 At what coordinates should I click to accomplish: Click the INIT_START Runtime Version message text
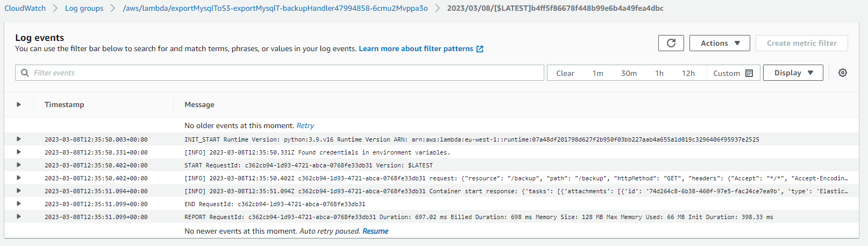(x=472, y=139)
